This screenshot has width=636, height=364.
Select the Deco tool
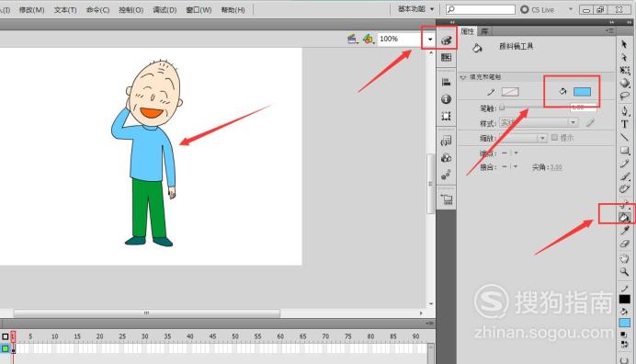pyautogui.click(x=625, y=189)
